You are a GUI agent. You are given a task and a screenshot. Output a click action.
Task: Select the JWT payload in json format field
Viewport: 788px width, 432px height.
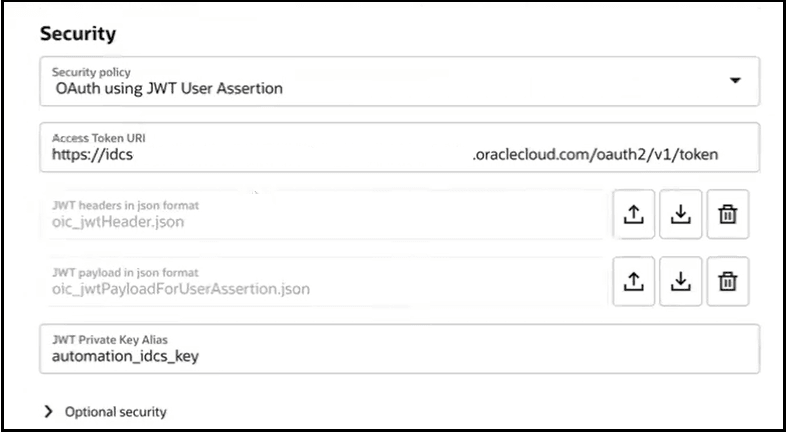click(x=322, y=281)
